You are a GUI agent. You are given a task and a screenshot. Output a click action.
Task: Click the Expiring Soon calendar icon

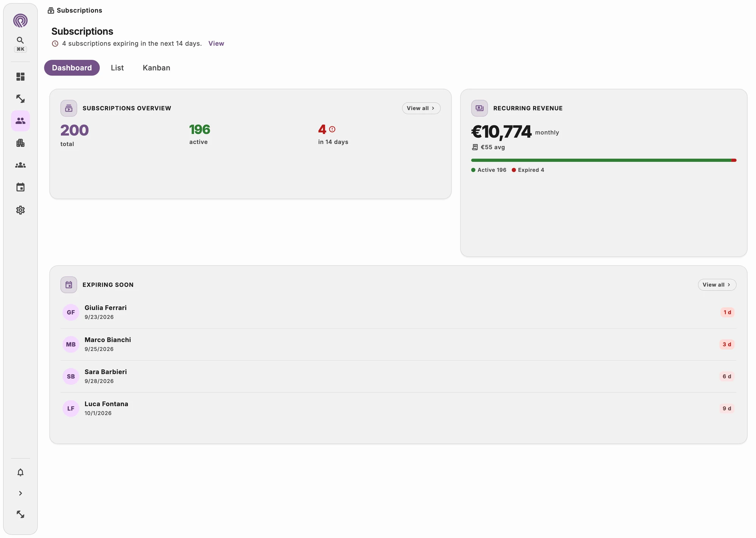69,285
